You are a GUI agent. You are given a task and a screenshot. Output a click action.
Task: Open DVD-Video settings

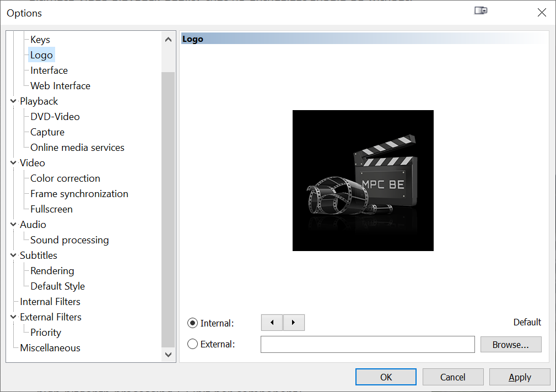[55, 117]
